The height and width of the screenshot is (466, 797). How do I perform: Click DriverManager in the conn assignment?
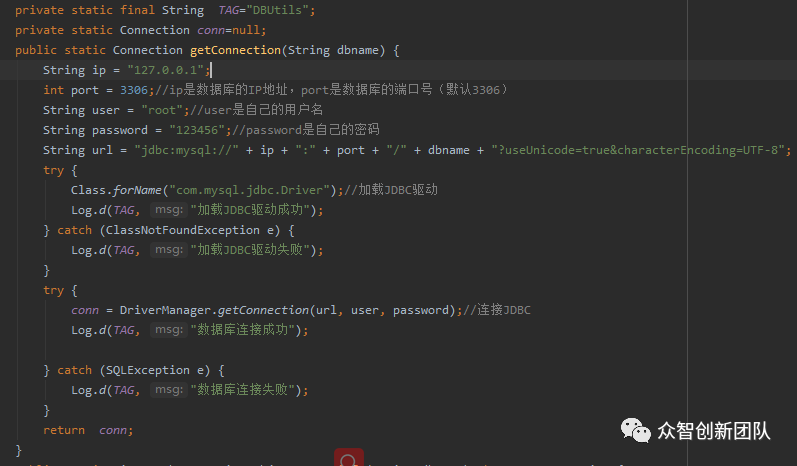pos(165,310)
